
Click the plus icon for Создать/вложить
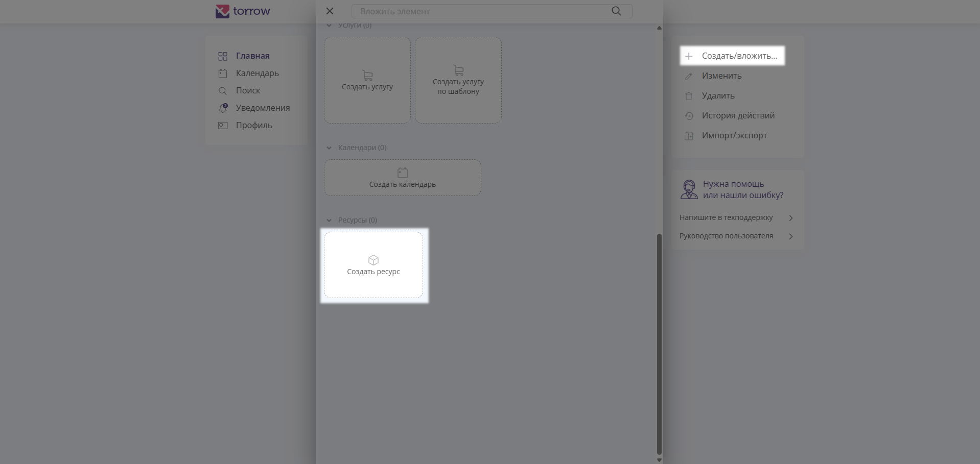point(689,56)
